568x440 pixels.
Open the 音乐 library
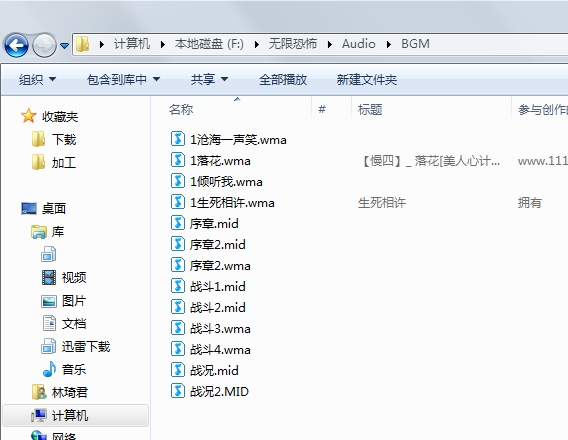[64, 369]
